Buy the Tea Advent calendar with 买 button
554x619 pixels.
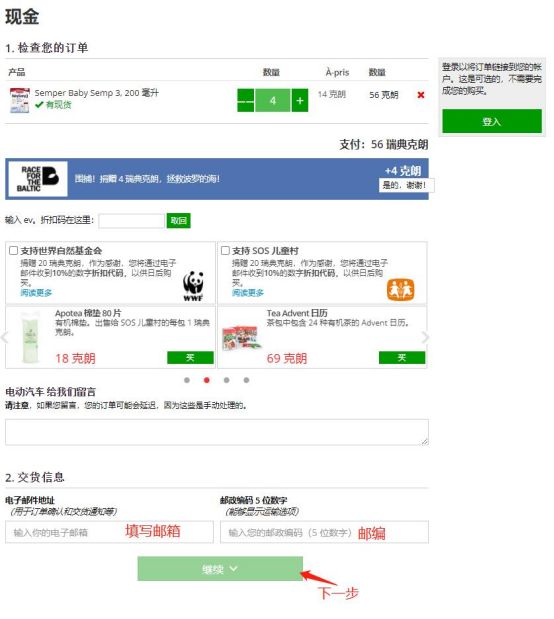402,358
